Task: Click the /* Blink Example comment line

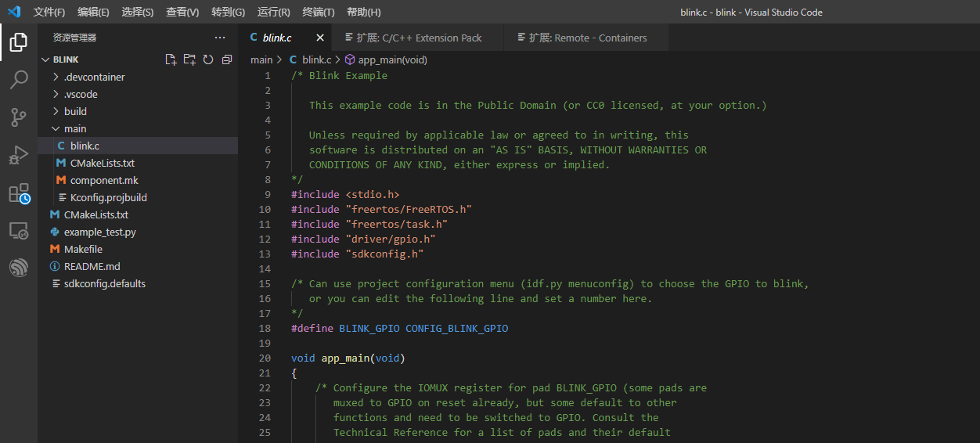Action: tap(339, 75)
